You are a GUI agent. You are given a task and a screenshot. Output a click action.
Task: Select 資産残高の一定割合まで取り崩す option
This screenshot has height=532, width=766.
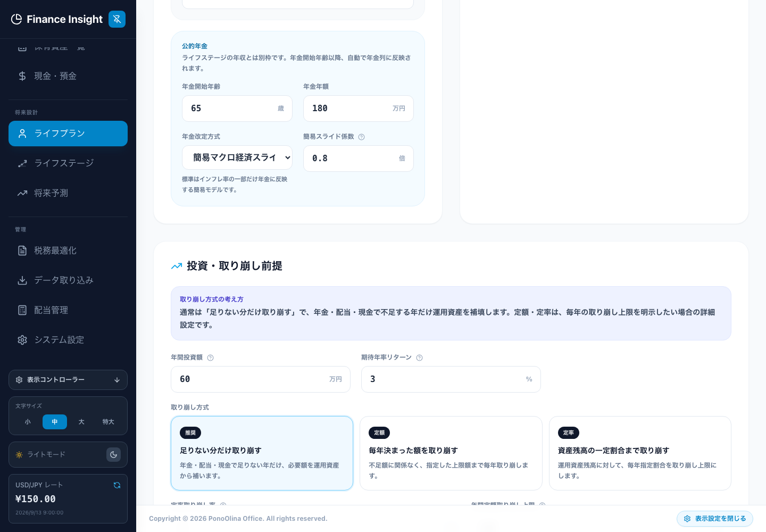[x=640, y=453]
